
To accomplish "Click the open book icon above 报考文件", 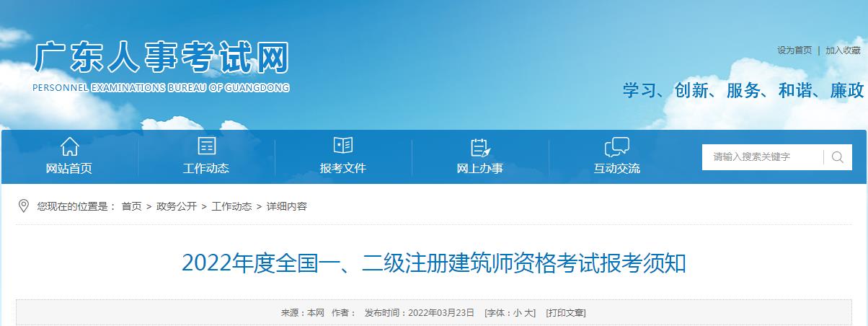I will click(343, 146).
